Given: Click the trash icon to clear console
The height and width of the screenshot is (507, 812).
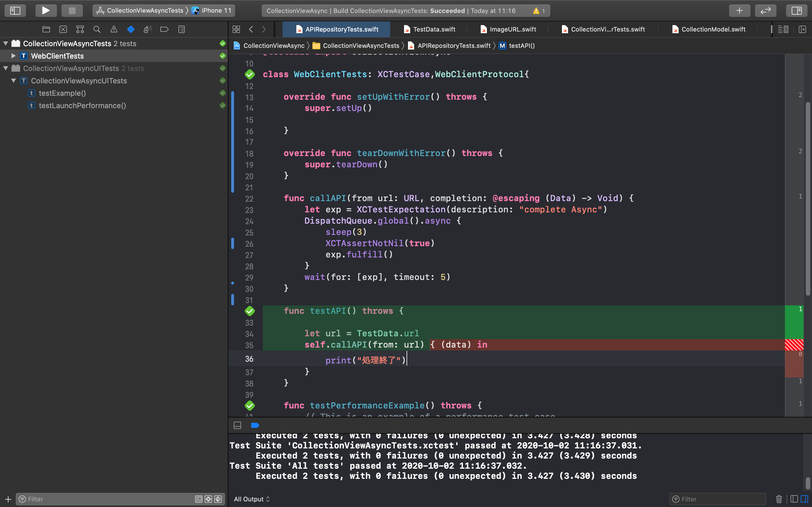Looking at the screenshot, I should [779, 499].
